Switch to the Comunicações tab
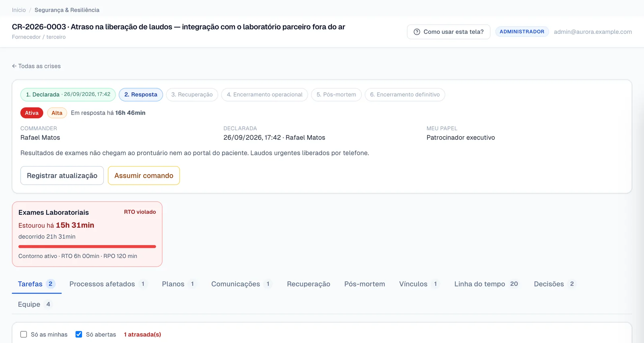 point(242,284)
